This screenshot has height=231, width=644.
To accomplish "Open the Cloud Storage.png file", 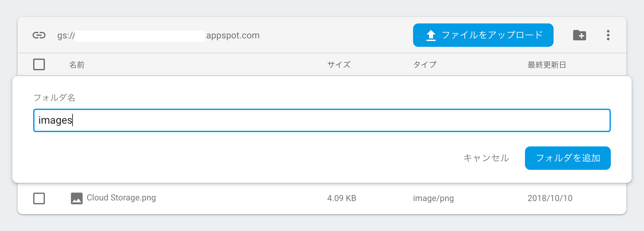I will click(121, 198).
